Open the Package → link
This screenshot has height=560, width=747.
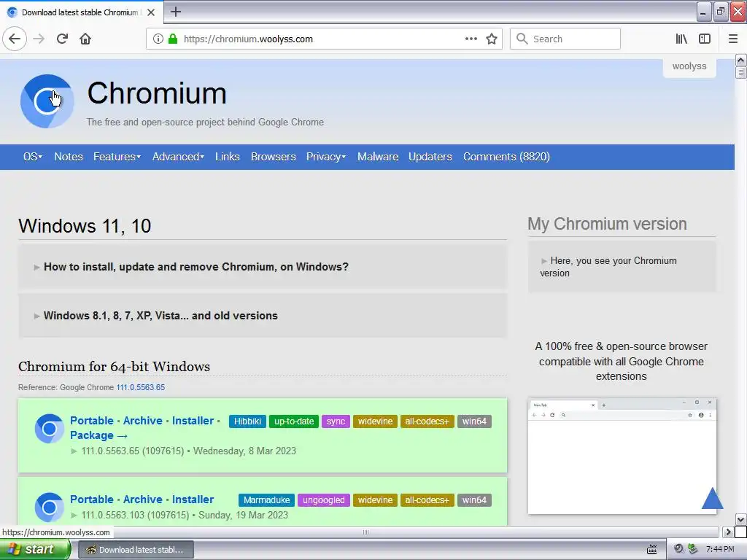point(98,436)
